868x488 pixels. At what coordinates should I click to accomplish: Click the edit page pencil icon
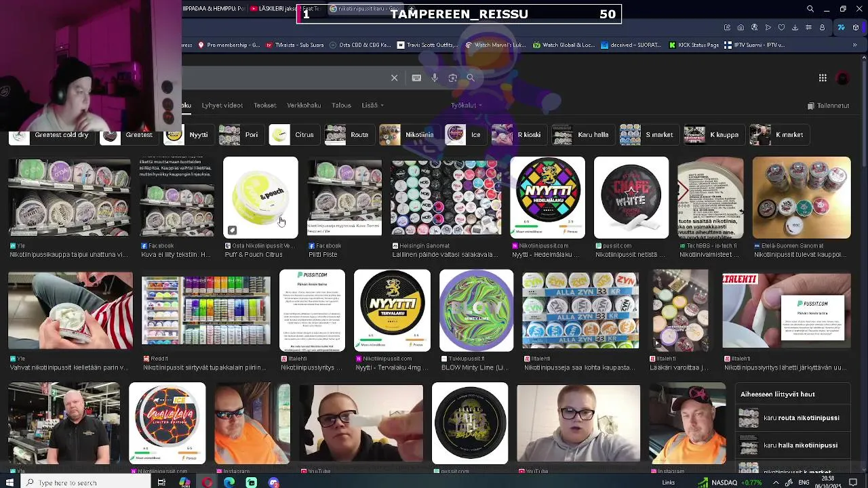[x=727, y=28]
